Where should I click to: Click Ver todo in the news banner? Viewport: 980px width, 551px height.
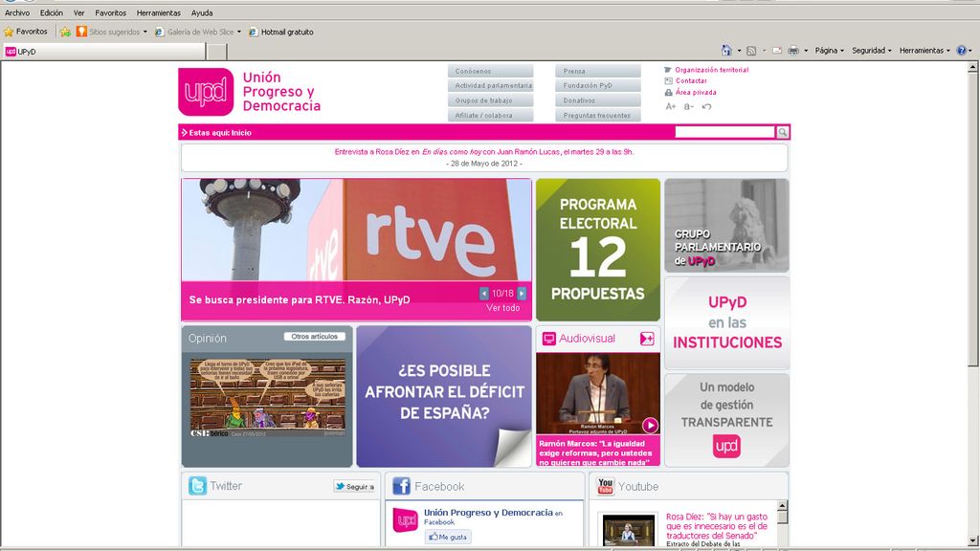(503, 308)
